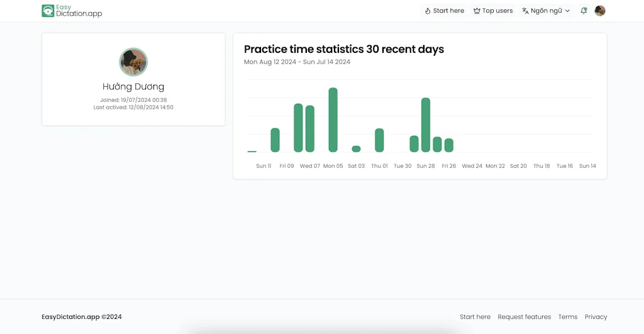
Task: Open the notification bell
Action: [x=584, y=11]
